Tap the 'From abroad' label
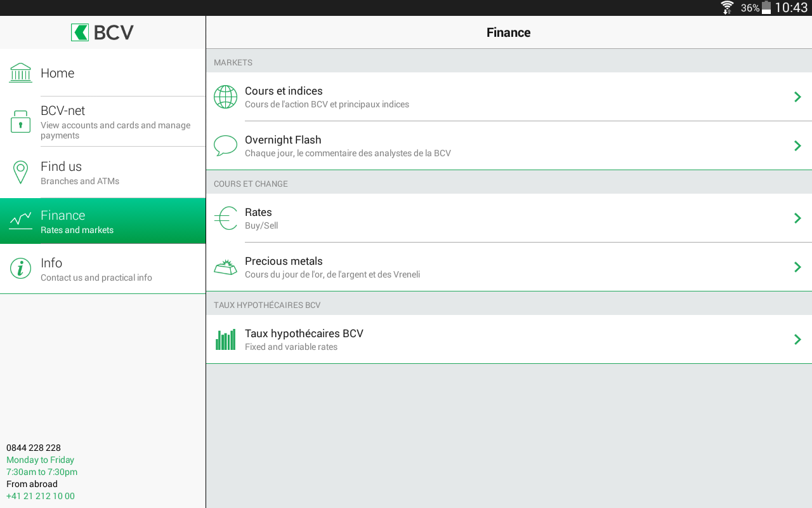812x508 pixels. click(32, 484)
